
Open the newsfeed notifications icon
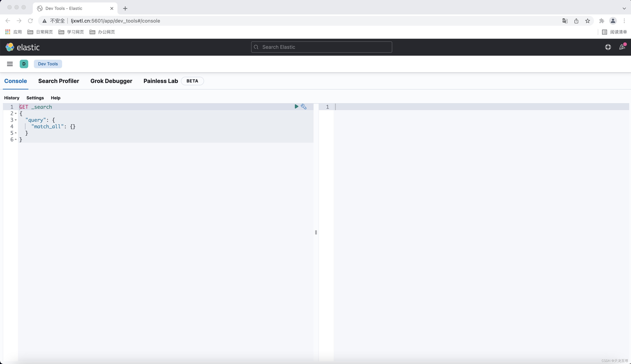[x=622, y=47]
